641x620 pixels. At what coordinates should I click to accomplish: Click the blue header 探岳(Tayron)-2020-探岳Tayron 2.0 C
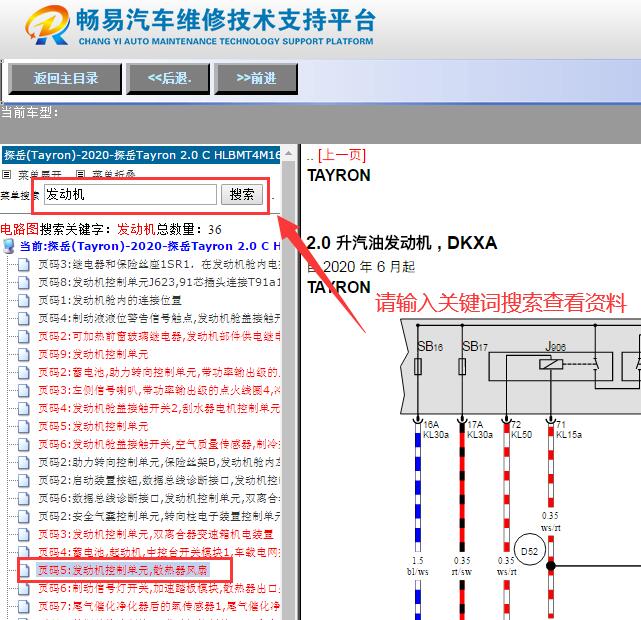(141, 155)
